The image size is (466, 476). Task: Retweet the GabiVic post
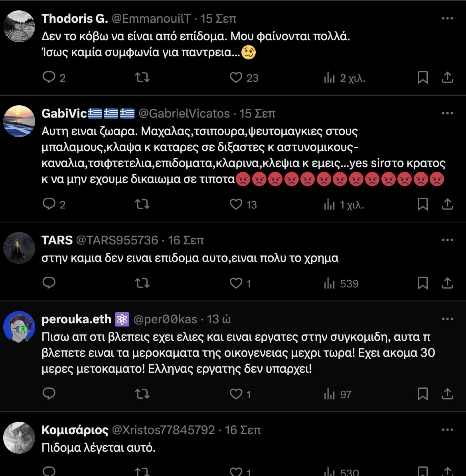tap(142, 204)
